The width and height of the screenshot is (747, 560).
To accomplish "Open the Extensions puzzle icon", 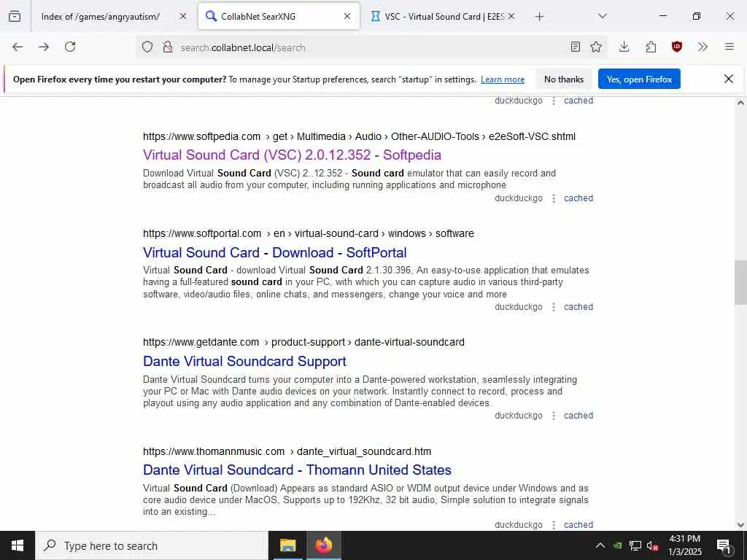I will pos(651,47).
